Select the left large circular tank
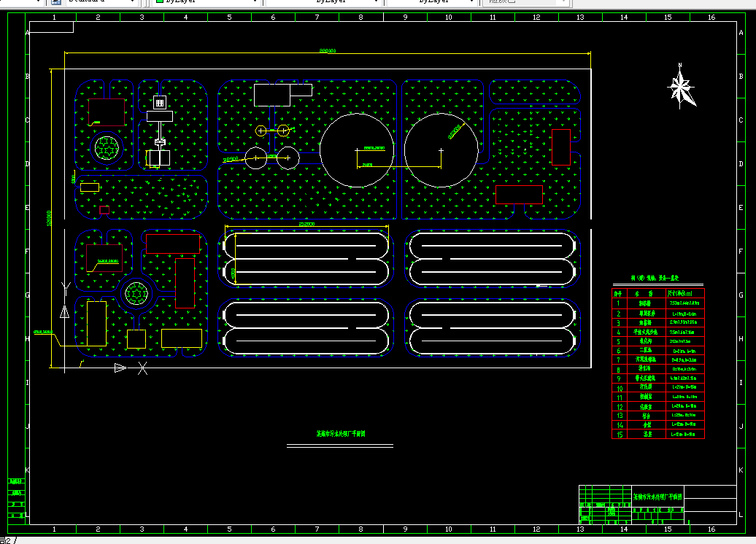Screen dimensions: 756x544 [357, 150]
